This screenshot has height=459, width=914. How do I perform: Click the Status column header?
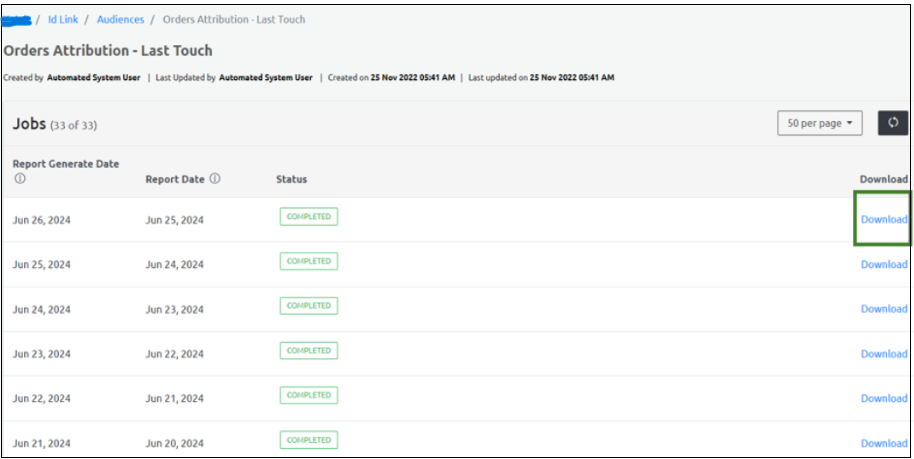coord(291,179)
